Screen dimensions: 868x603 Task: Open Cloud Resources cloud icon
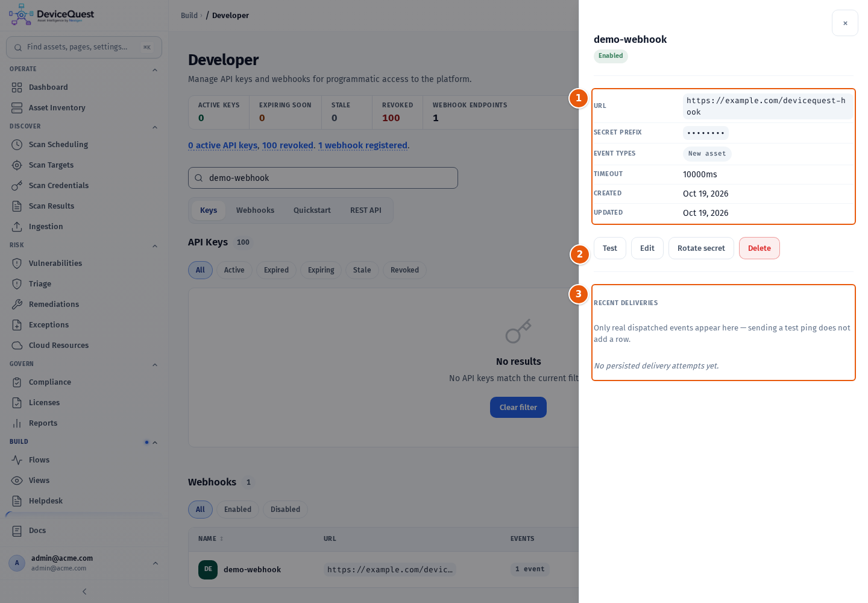(x=17, y=346)
